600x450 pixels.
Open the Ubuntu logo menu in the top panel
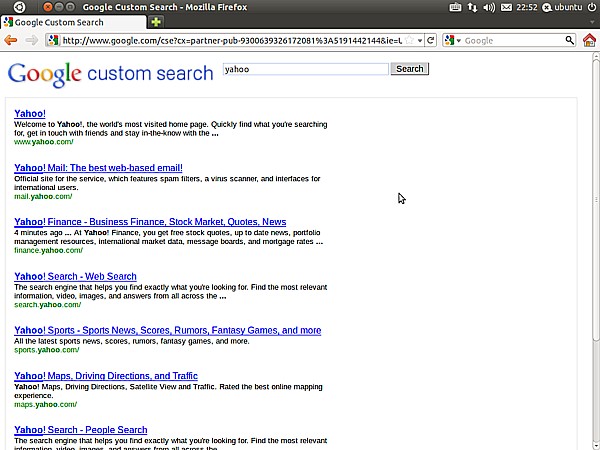[19, 7]
